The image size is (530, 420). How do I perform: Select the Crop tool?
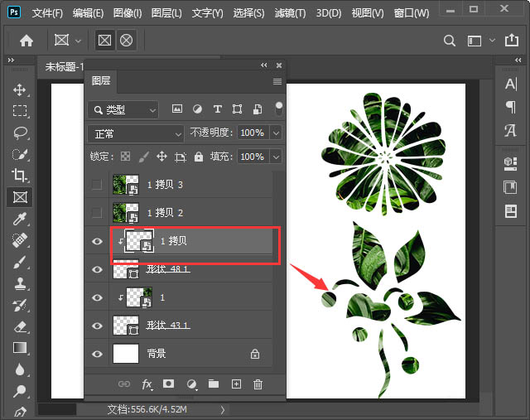point(20,176)
